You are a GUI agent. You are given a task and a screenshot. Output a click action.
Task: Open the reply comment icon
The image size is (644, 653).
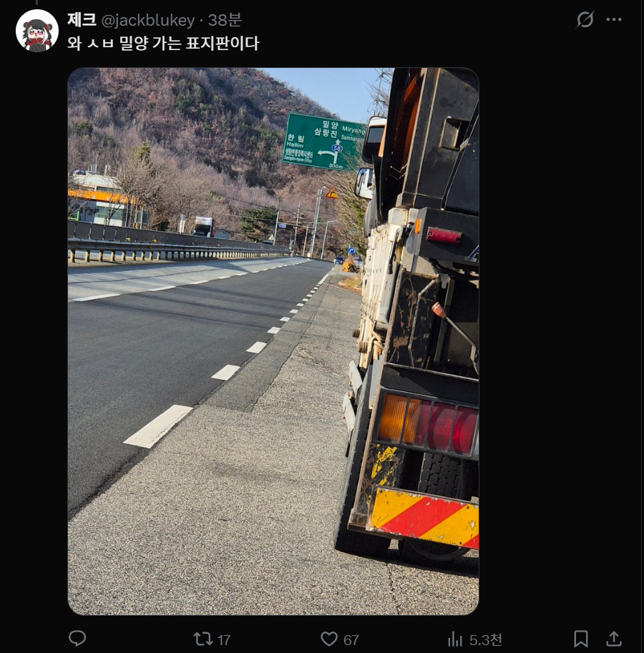[x=77, y=638]
